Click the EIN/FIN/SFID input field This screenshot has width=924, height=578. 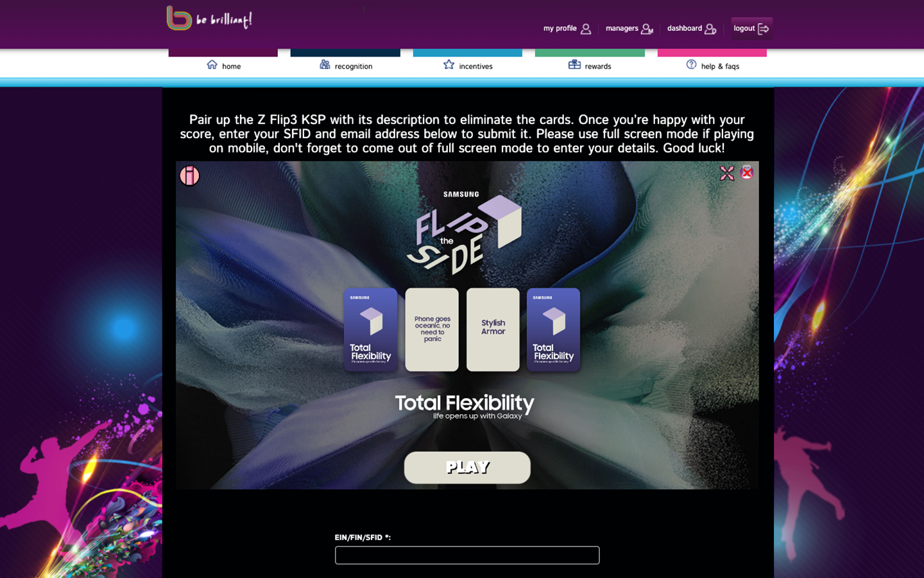(467, 556)
